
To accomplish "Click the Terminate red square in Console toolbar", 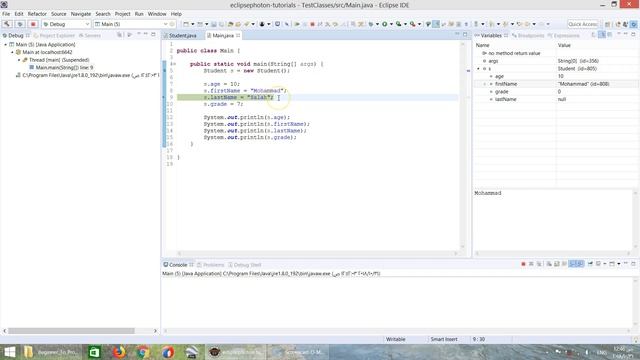I will click(x=523, y=264).
